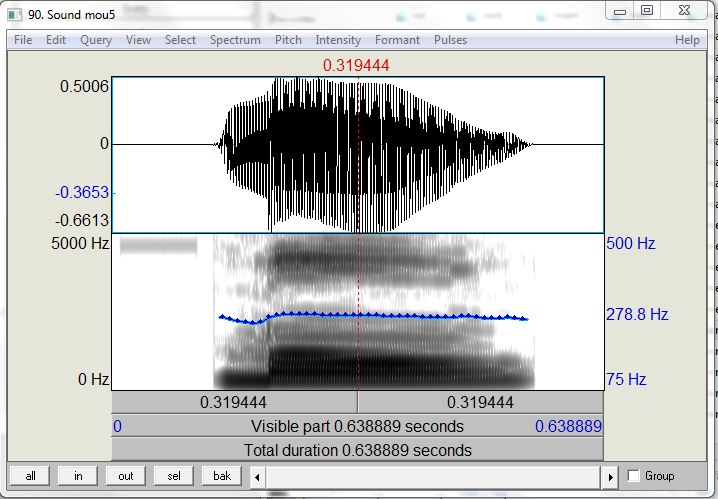Click the blue pitch contour in spectrogram
The image size is (718, 499).
pos(373,315)
